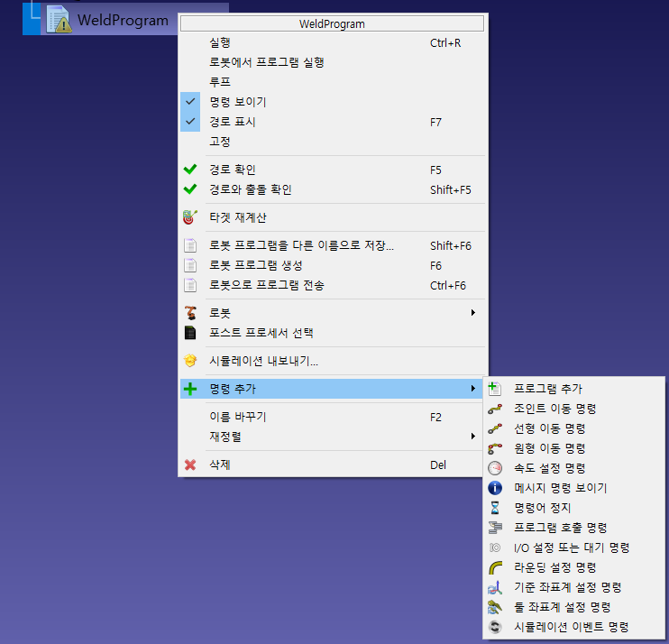Click the speedometer icon for 속도 설정 명령

click(x=495, y=468)
